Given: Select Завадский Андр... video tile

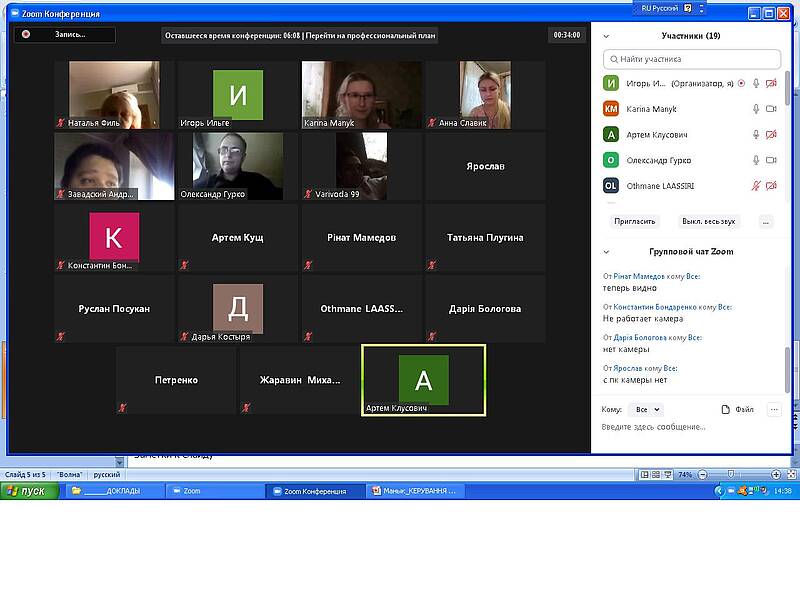Looking at the screenshot, I should [114, 166].
